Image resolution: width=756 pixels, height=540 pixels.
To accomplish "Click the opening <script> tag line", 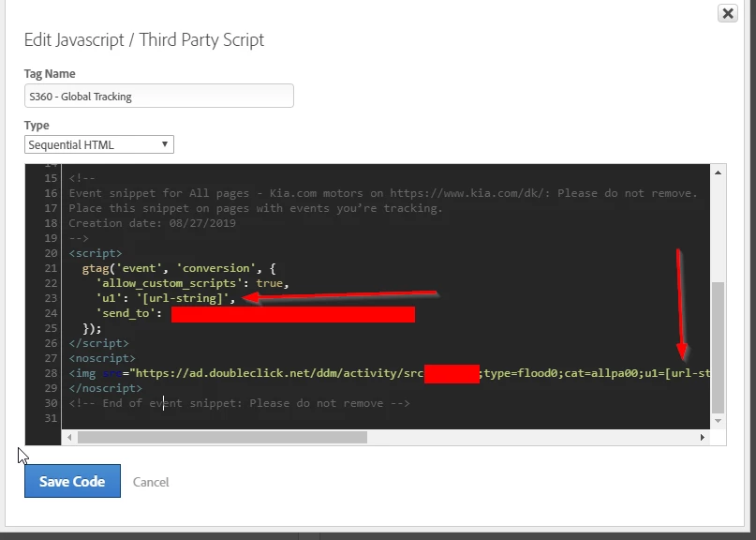I will pyautogui.click(x=96, y=253).
